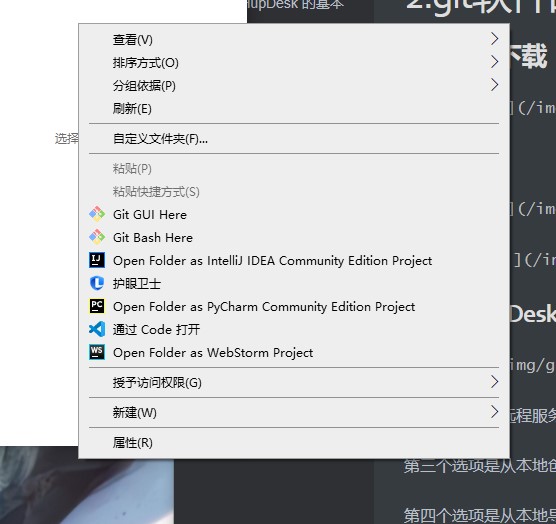Open Folder as IntelliJ IDEA Community Edition Project
The image size is (556, 524).
294,261
